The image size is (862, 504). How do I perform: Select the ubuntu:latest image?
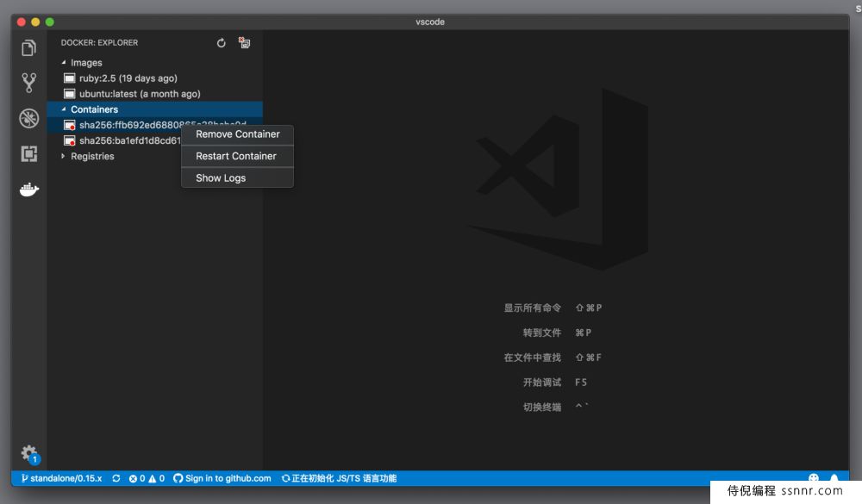[140, 94]
